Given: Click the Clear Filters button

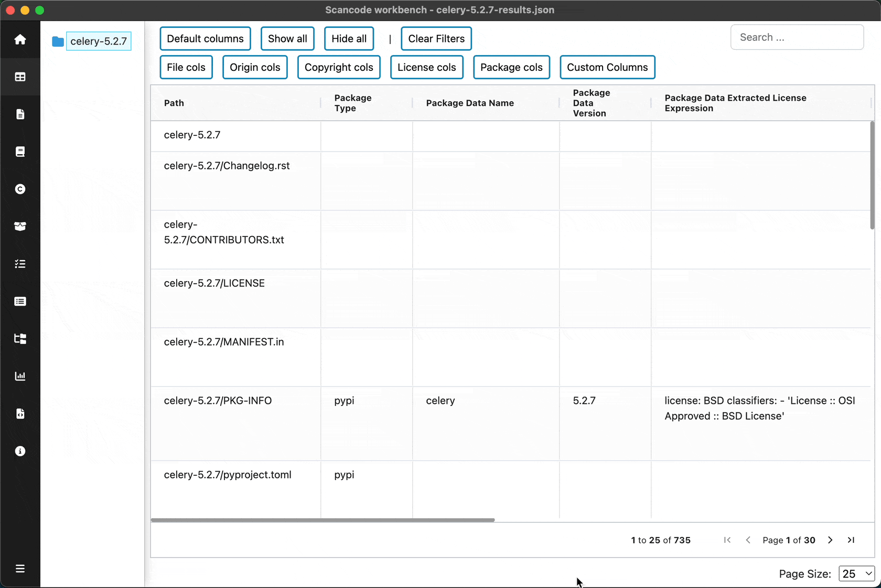Looking at the screenshot, I should (436, 39).
